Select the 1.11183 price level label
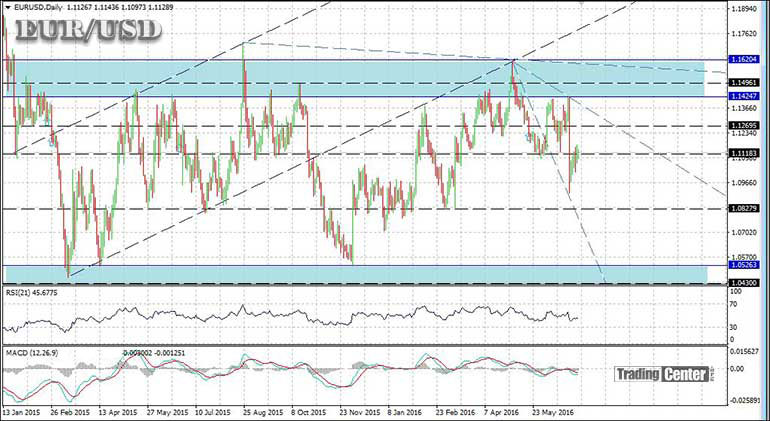This screenshot has width=770, height=421. [744, 154]
